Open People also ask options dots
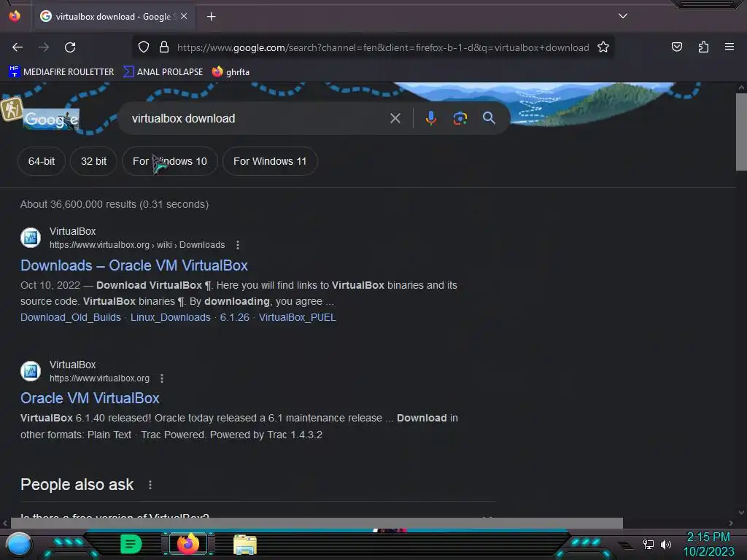The width and height of the screenshot is (747, 560). [150, 485]
